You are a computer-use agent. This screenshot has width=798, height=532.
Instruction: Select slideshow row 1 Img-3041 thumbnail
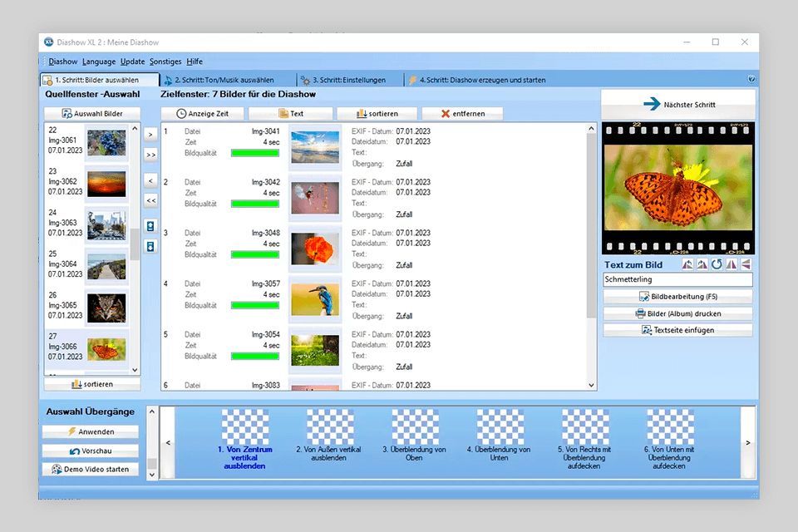315,147
